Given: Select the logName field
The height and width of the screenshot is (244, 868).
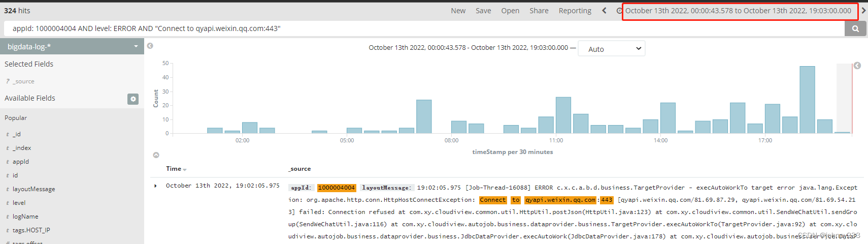Looking at the screenshot, I should click(25, 217).
